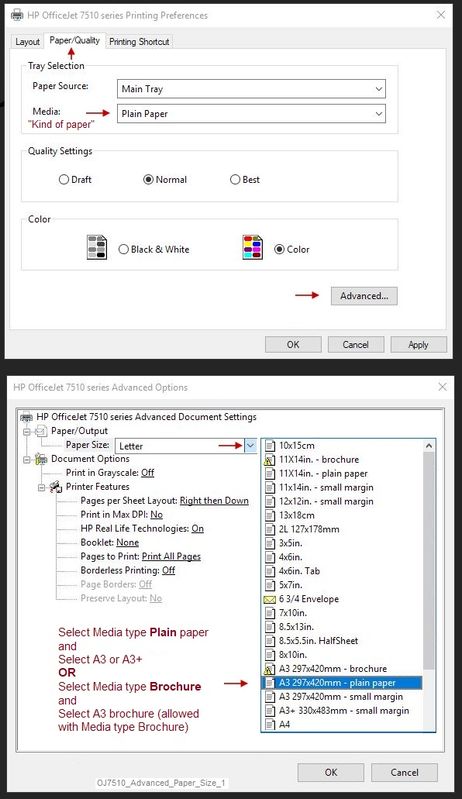
Task: Select A3+ 330x483mm - small margin
Action: tap(344, 710)
